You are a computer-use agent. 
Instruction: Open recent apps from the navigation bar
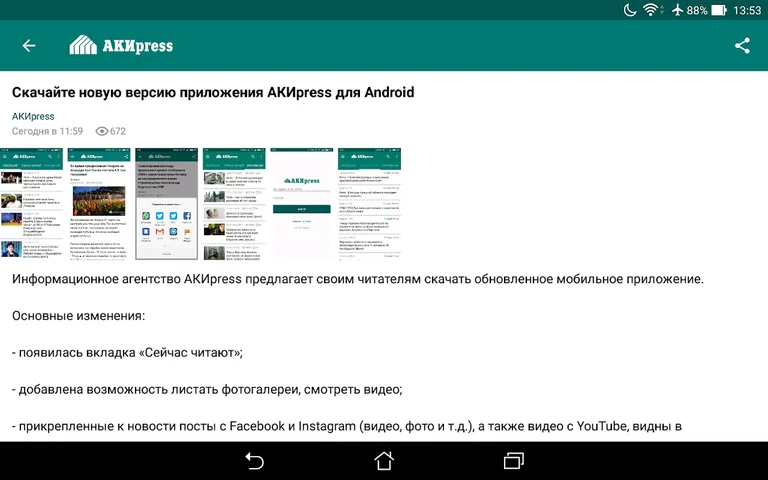(x=513, y=460)
